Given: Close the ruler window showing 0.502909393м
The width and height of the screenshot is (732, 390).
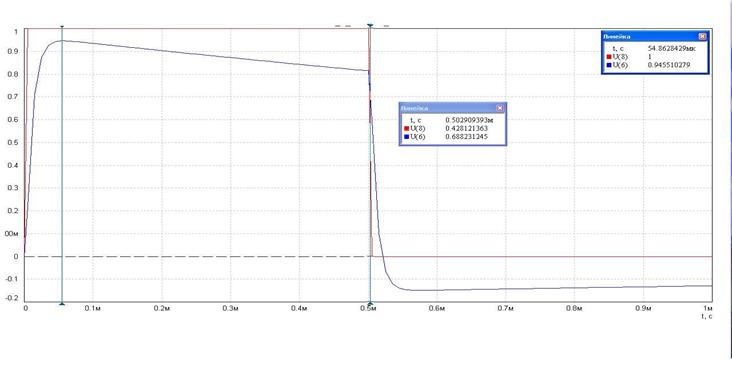Looking at the screenshot, I should click(x=500, y=108).
